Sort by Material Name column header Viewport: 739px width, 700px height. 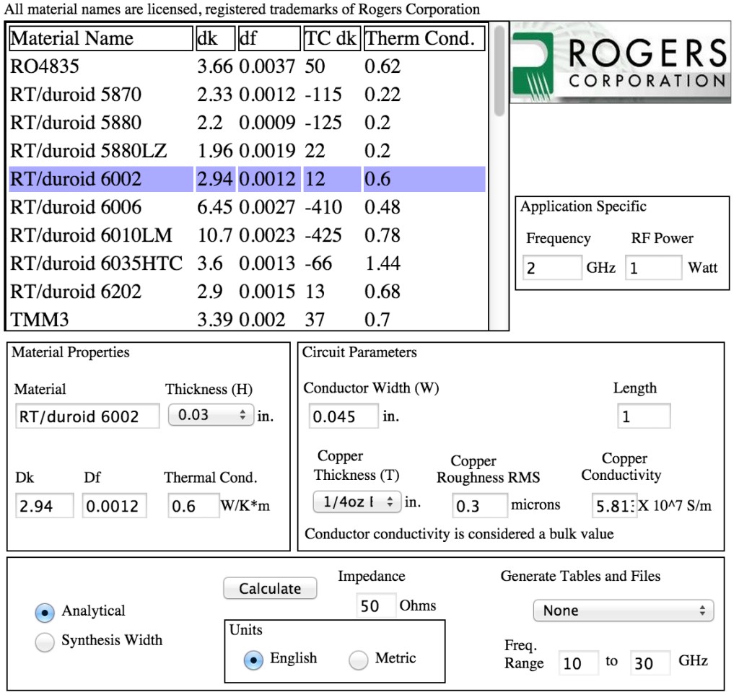[101, 38]
